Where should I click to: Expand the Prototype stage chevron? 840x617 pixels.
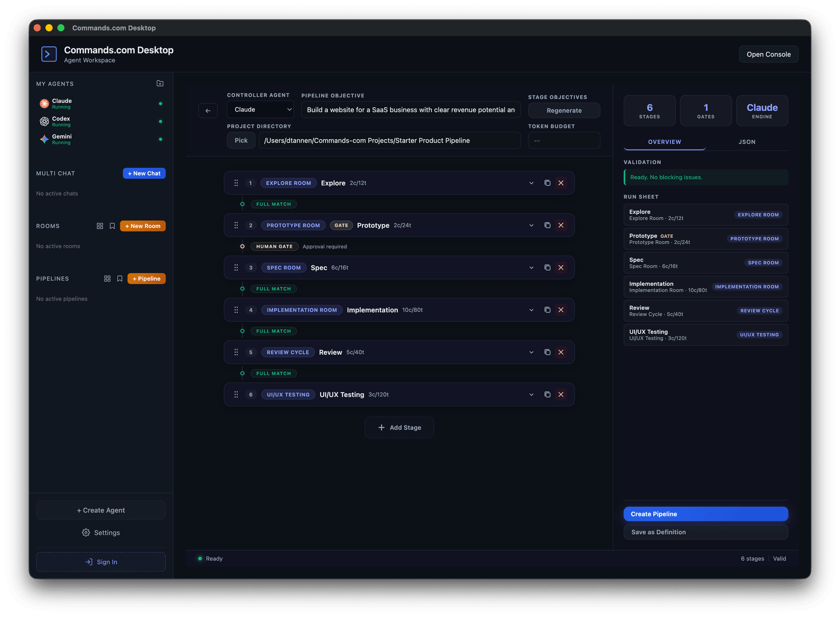point(531,225)
